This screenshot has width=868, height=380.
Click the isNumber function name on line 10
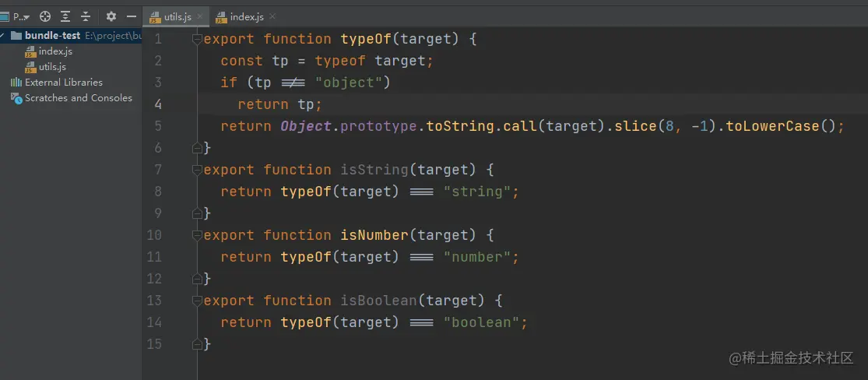click(374, 235)
